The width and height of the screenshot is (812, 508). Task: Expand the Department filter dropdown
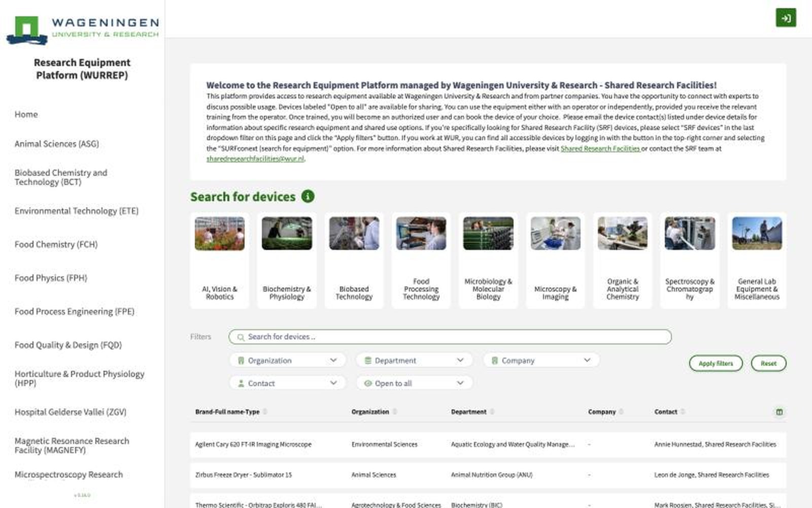click(x=414, y=360)
